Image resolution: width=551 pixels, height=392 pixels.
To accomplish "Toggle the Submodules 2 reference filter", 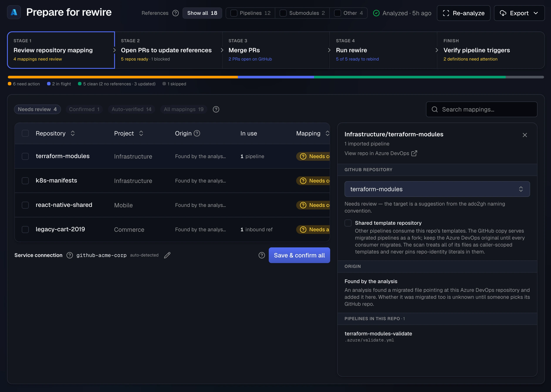I will coord(302,13).
